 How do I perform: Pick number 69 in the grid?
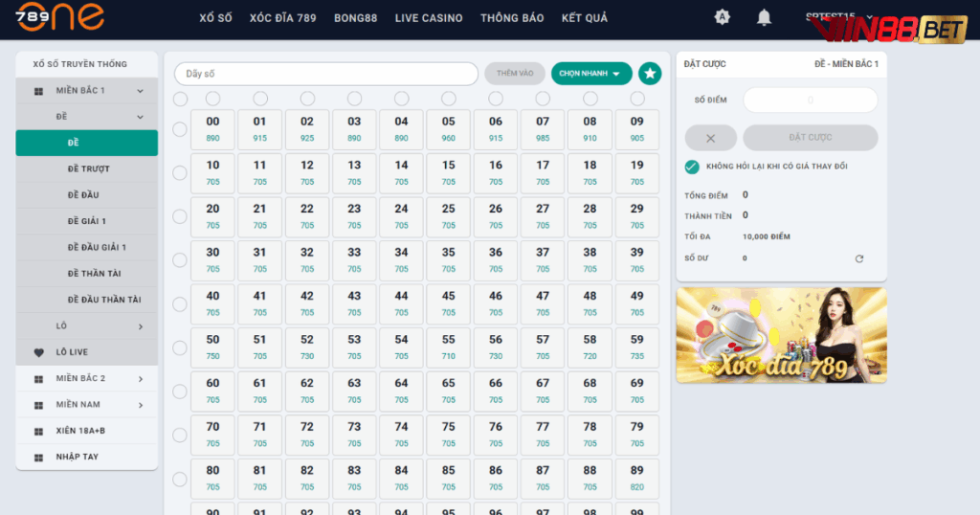(x=636, y=391)
